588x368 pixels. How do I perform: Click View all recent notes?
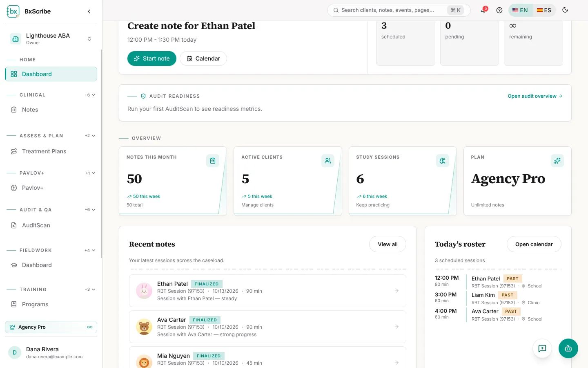tap(388, 244)
